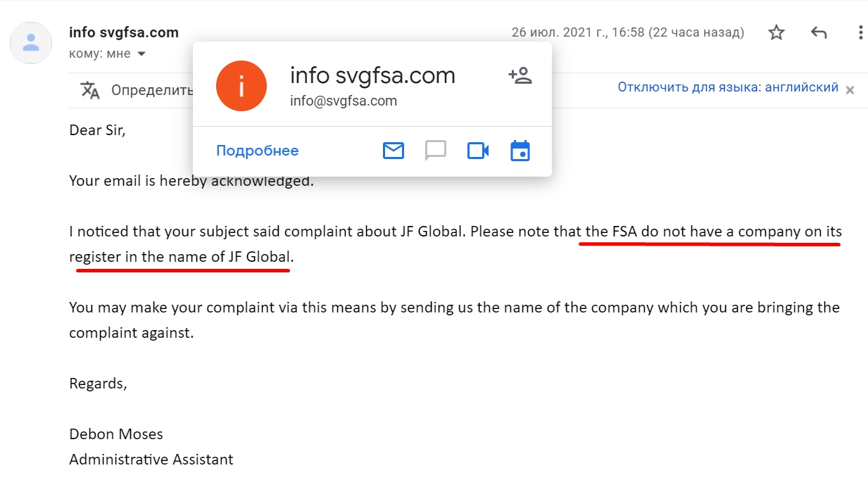Click the 'Определить' language detection option
Screen dimensions: 868x480
152,90
